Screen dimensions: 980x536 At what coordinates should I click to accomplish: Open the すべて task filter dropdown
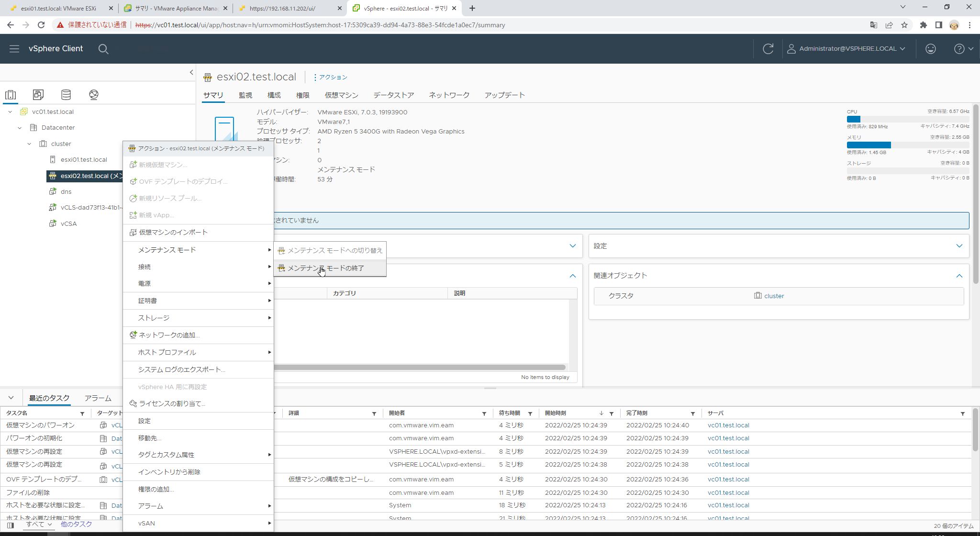[x=39, y=524]
